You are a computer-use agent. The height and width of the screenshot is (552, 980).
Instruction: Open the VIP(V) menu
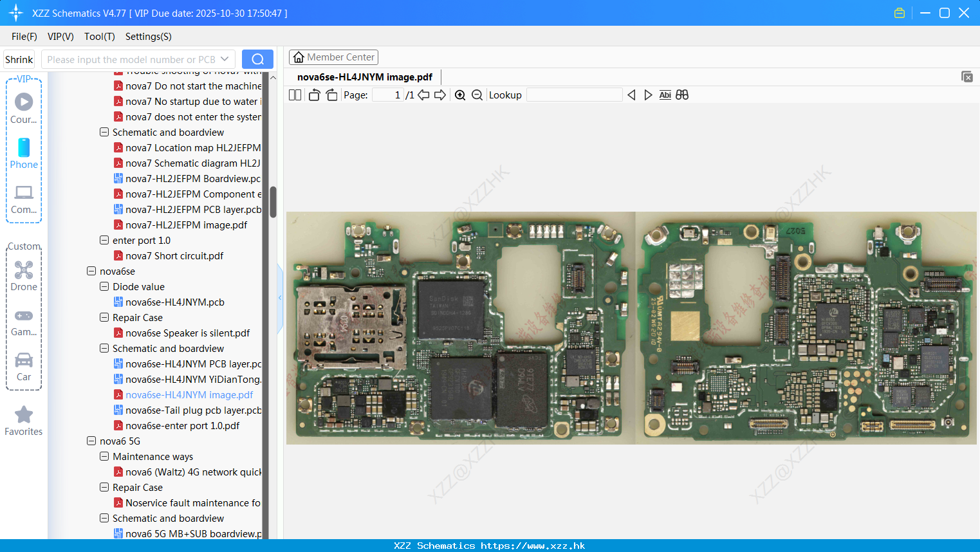click(x=60, y=37)
